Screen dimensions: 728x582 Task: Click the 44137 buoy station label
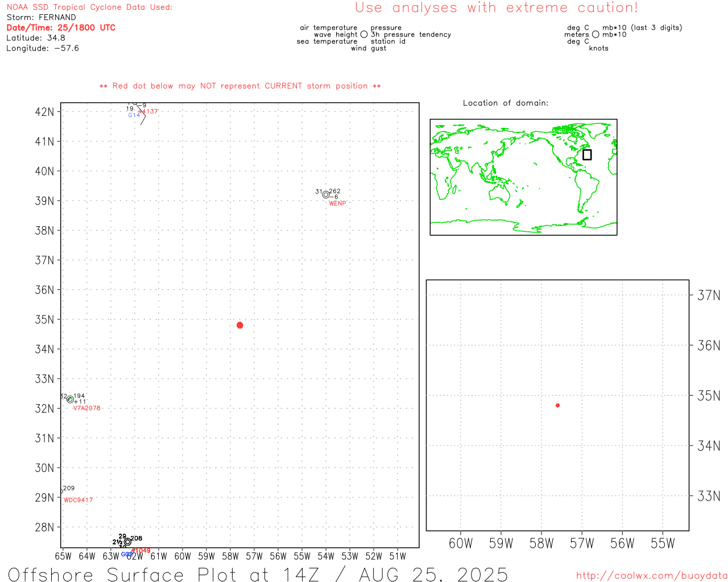[x=148, y=111]
